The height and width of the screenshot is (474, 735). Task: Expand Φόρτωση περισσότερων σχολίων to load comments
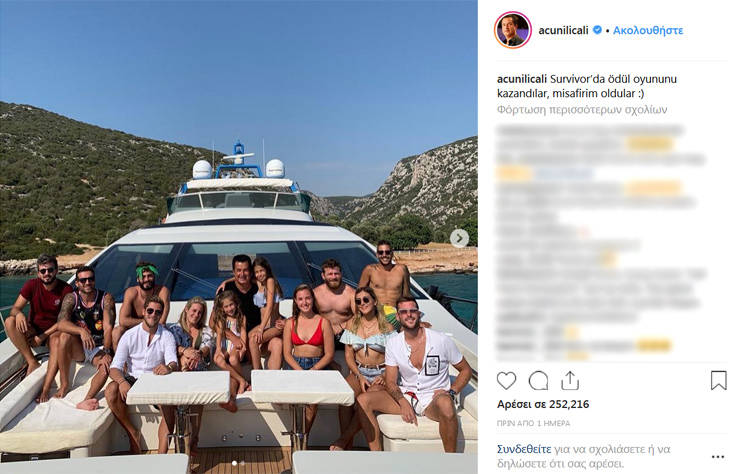tap(582, 110)
